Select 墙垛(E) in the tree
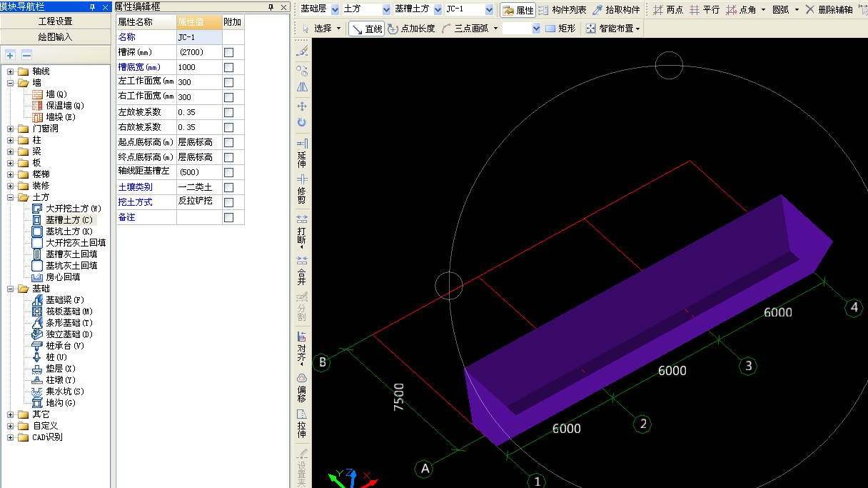868x488 pixels. coord(61,117)
